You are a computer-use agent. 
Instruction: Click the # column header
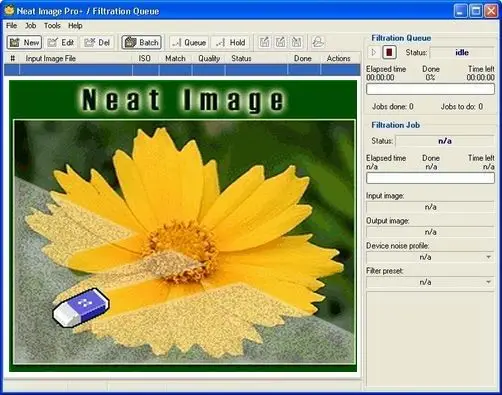click(12, 59)
